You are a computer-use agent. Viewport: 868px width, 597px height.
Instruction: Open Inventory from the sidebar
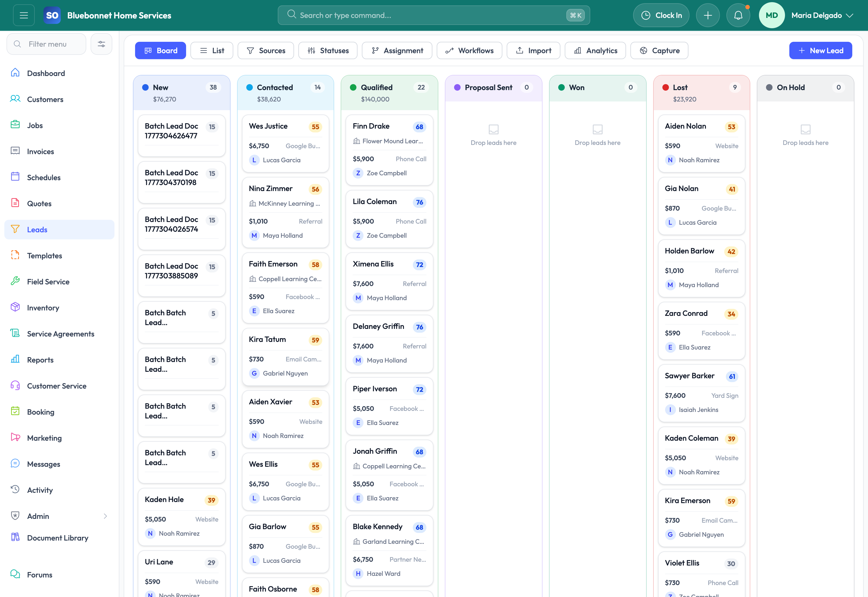59,308
